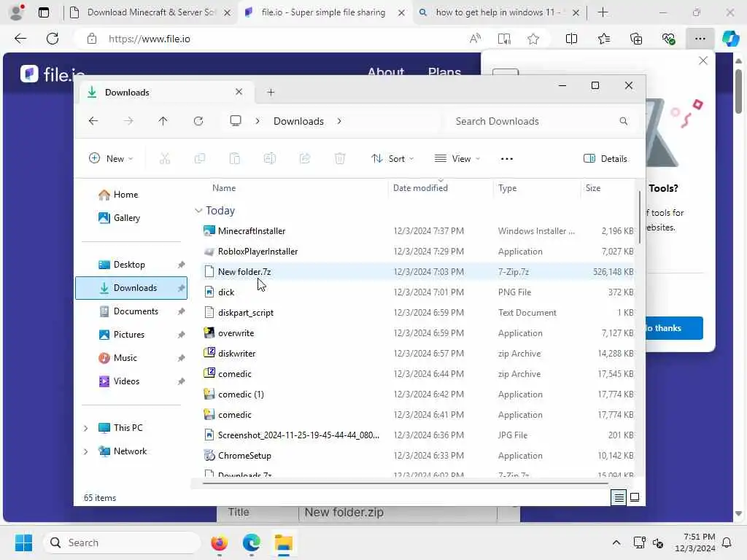747x560 pixels.
Task: Open Plans link on file.io page
Action: (444, 71)
